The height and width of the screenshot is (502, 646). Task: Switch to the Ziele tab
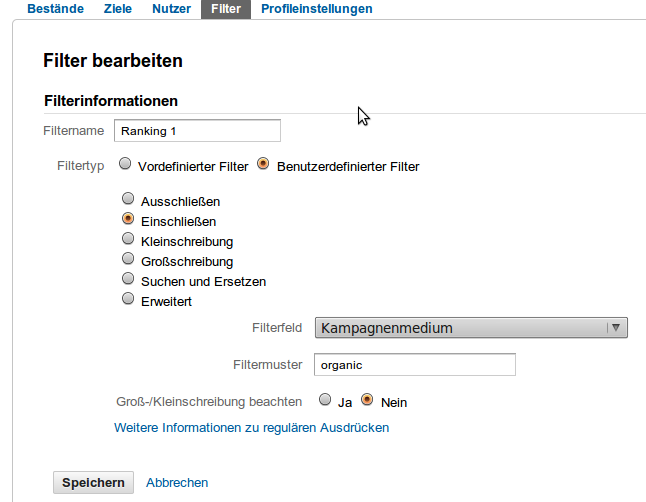117,9
